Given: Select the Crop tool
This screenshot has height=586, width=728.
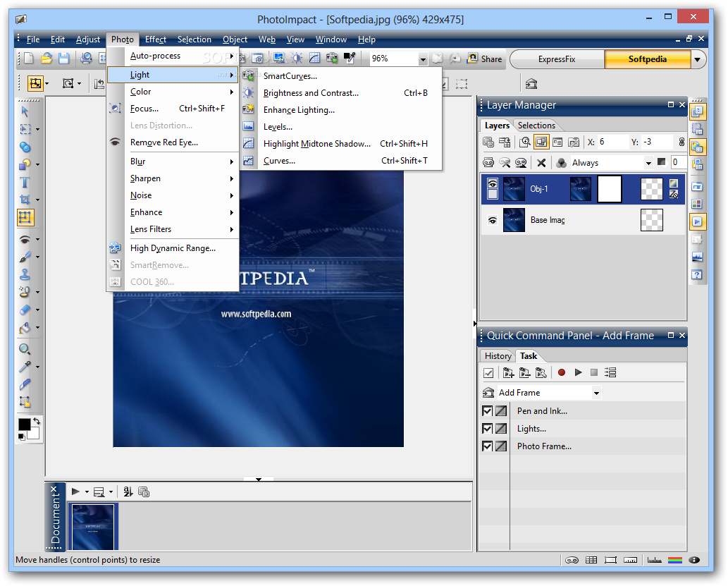Looking at the screenshot, I should pos(25,200).
